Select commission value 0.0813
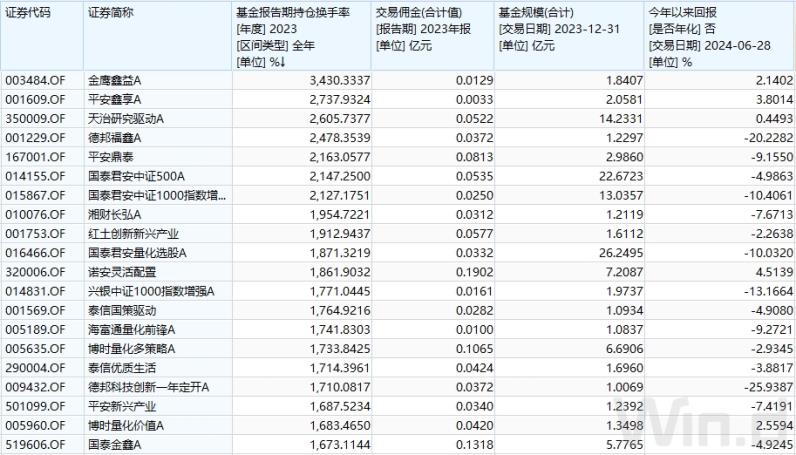 [474, 157]
